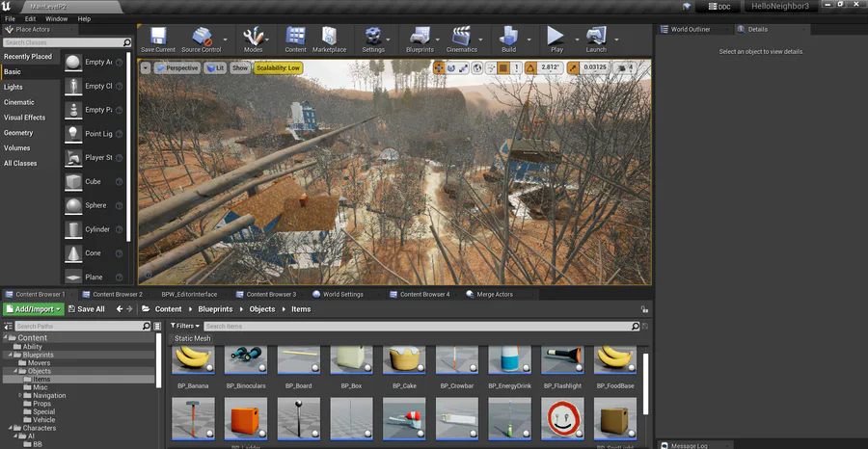The image size is (868, 449).
Task: Open the Play options dropdown arrow
Action: pyautogui.click(x=577, y=40)
